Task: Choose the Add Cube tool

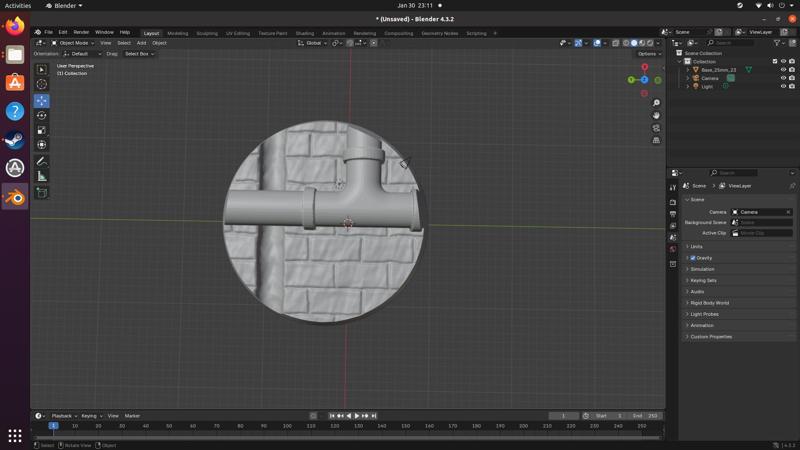Action: (x=42, y=193)
